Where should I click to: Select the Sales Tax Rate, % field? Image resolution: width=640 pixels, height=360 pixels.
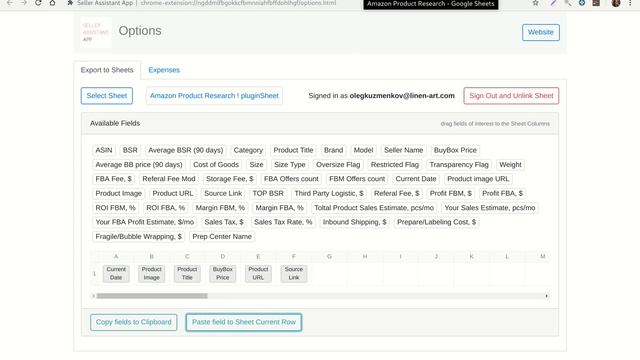pyautogui.click(x=283, y=222)
